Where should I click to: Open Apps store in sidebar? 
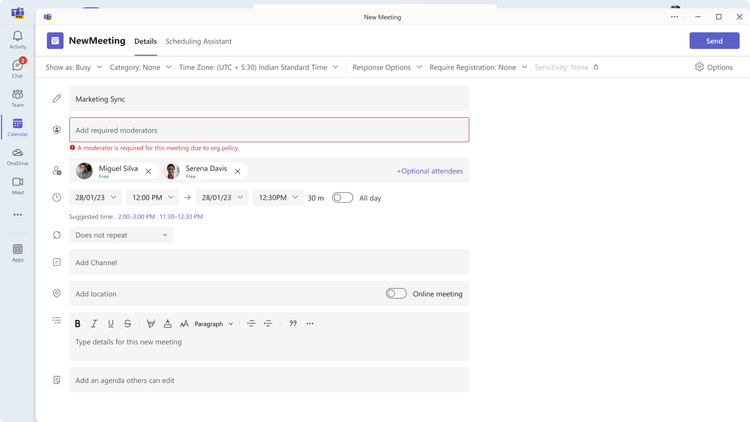[18, 253]
